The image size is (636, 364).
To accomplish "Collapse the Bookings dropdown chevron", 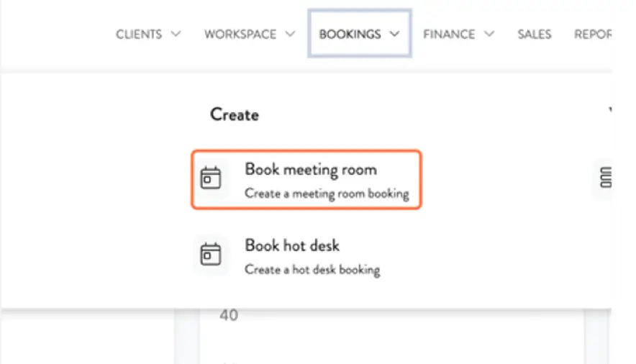I will click(x=395, y=34).
